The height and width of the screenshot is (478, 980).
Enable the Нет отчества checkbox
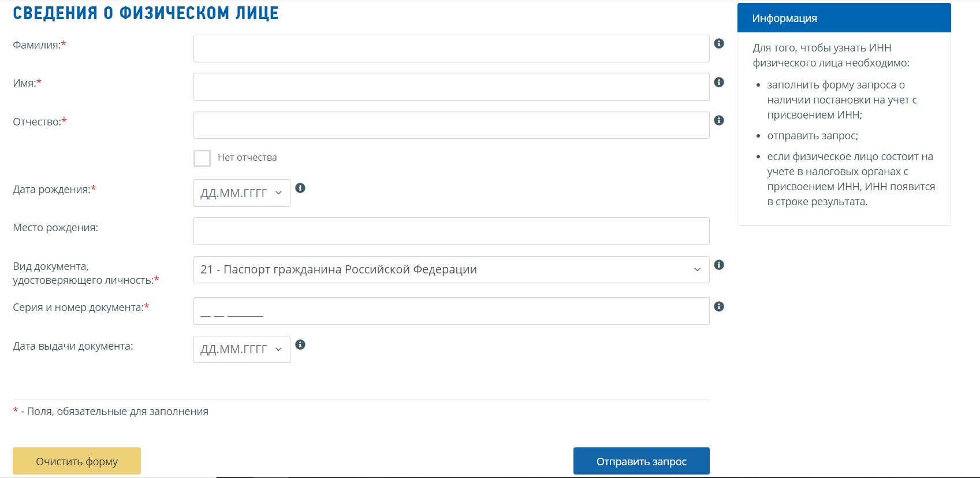point(202,158)
